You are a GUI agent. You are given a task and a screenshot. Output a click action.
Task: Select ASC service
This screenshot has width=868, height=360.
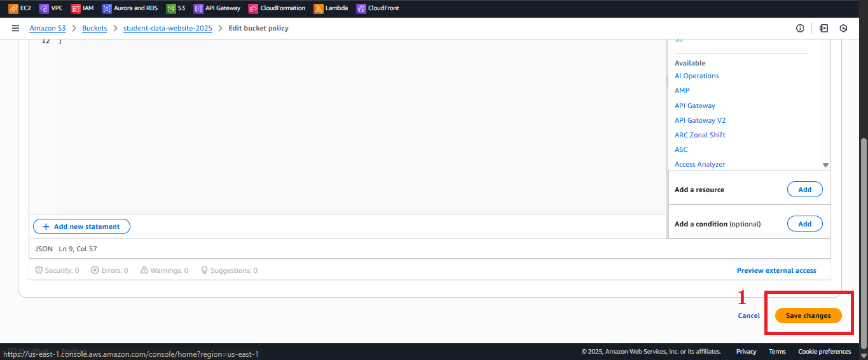click(681, 149)
